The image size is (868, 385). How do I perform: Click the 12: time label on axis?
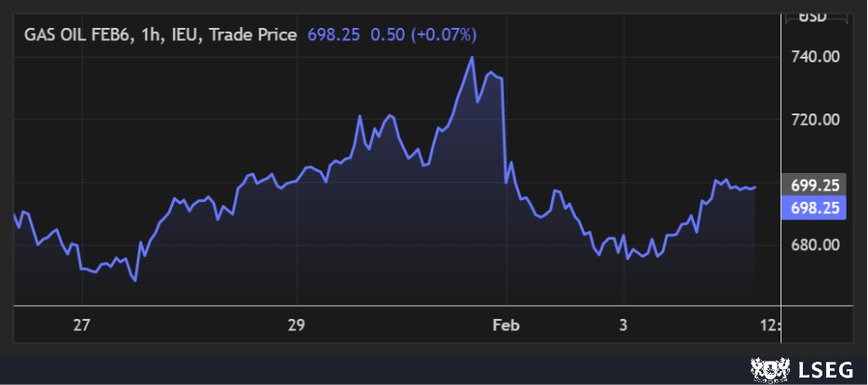[x=770, y=325]
